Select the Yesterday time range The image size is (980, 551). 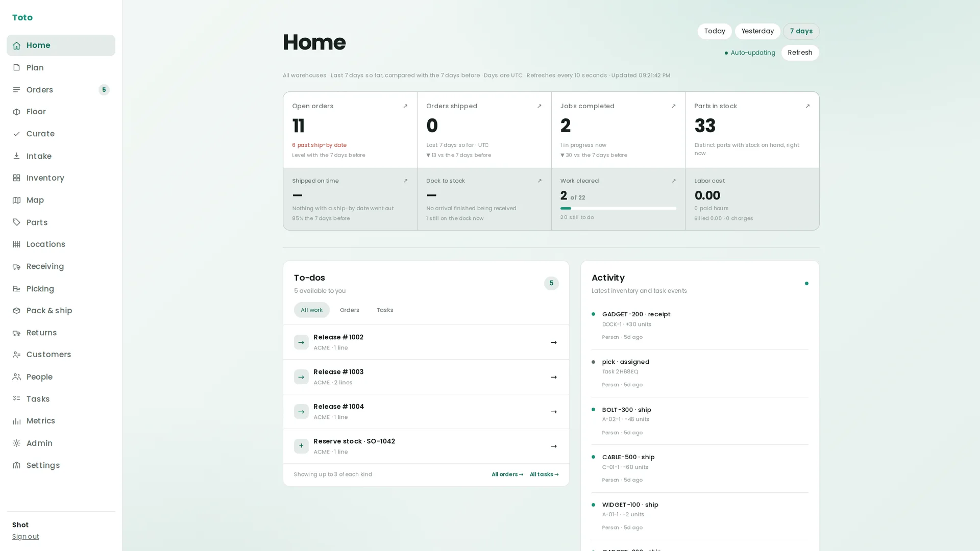point(757,31)
